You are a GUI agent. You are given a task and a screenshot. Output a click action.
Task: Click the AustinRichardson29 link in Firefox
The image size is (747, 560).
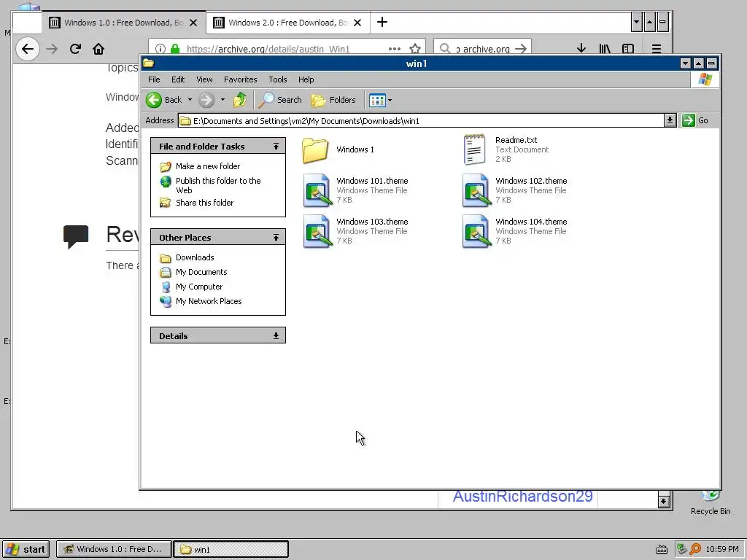click(522, 496)
